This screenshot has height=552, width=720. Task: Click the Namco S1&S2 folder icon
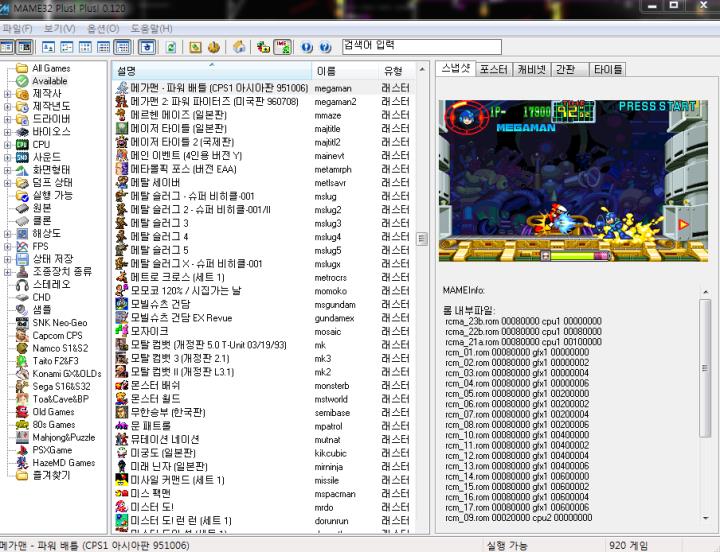(22, 348)
